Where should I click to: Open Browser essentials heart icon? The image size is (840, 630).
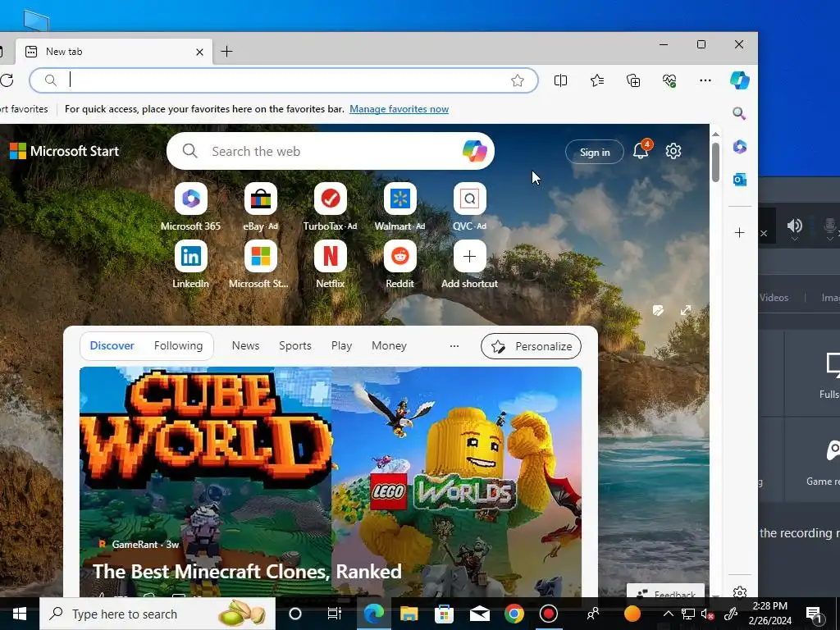click(669, 80)
